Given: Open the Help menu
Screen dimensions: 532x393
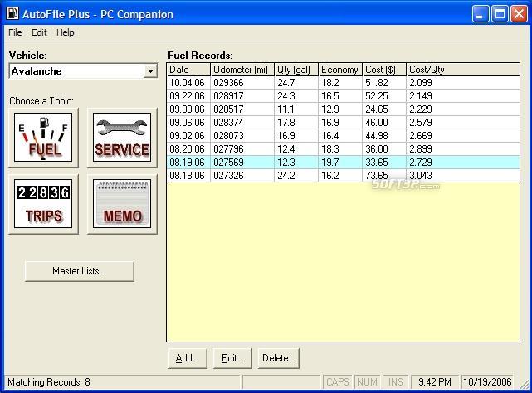Looking at the screenshot, I should point(65,32).
